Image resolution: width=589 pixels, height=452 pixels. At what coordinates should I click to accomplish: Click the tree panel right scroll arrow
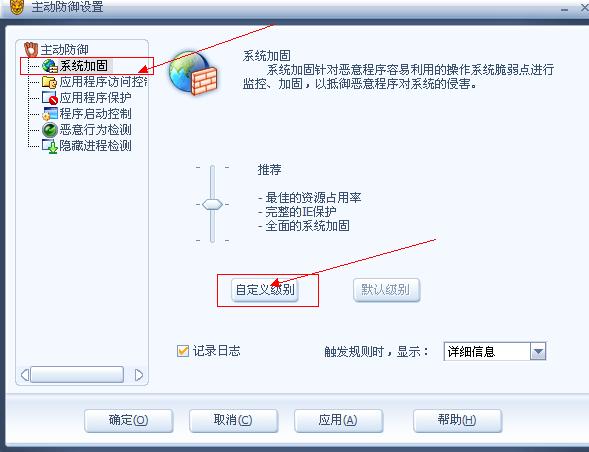point(139,375)
